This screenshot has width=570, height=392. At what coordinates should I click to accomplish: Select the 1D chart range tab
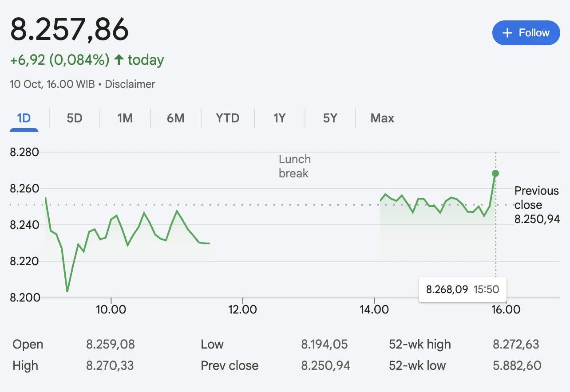[24, 118]
